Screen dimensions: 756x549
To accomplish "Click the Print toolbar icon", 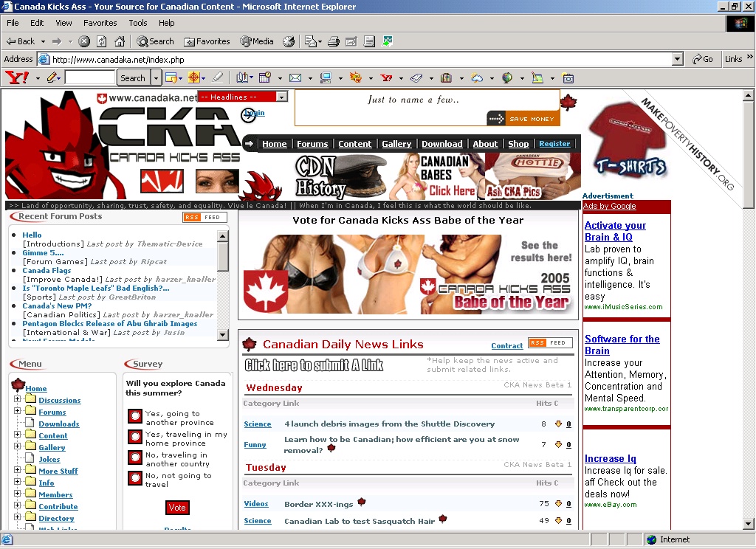I will (334, 41).
